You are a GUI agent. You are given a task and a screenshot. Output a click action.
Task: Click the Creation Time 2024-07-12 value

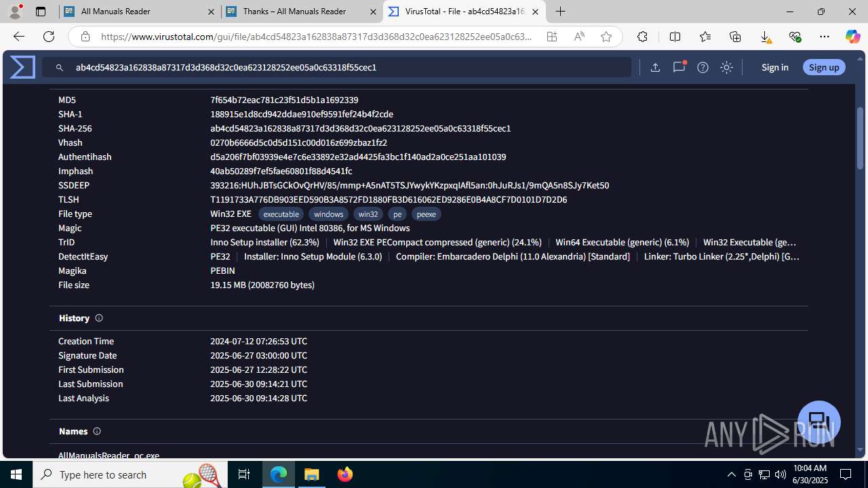[258, 341]
